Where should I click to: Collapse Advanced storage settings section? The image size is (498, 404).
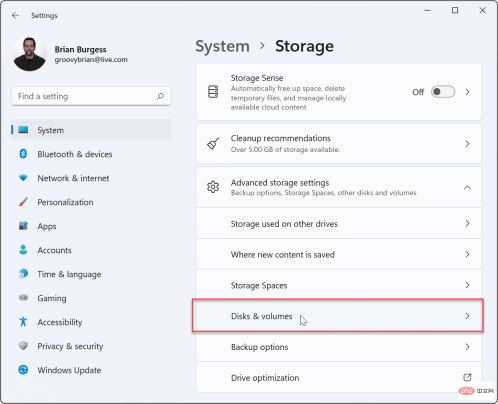(467, 187)
